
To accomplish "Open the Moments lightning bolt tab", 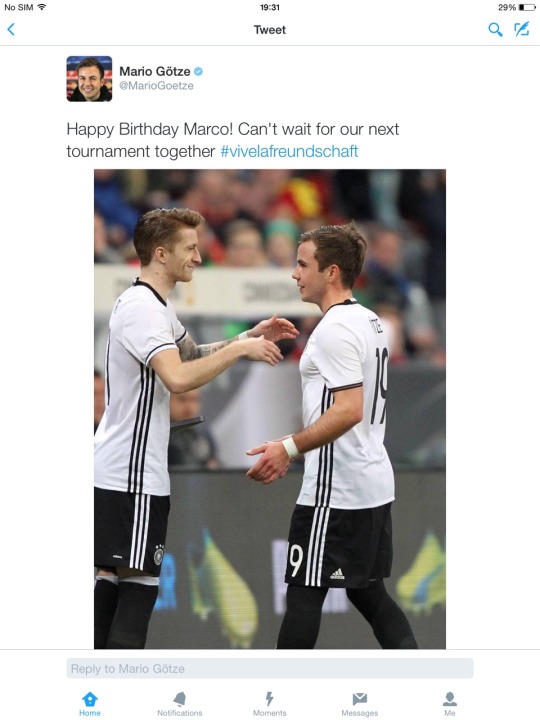I will click(270, 704).
